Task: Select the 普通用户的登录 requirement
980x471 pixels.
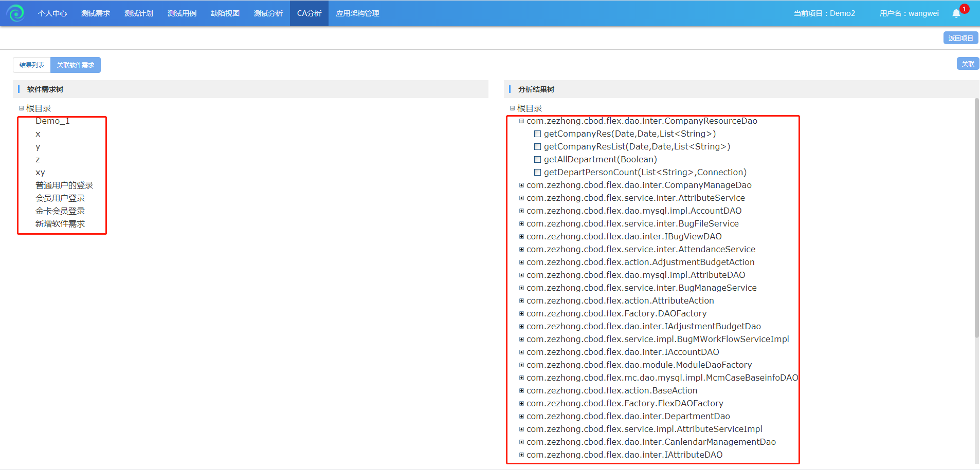Action: coord(64,185)
